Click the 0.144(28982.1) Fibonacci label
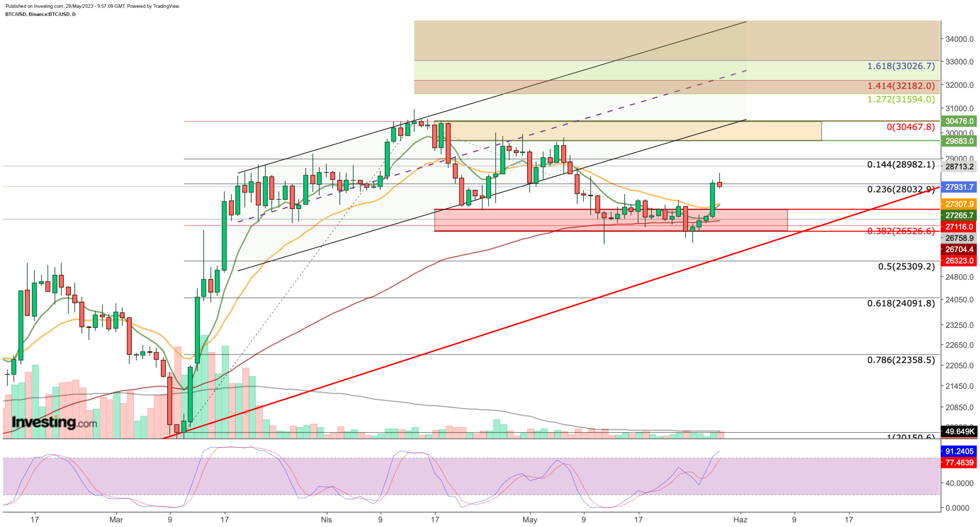 (900, 165)
